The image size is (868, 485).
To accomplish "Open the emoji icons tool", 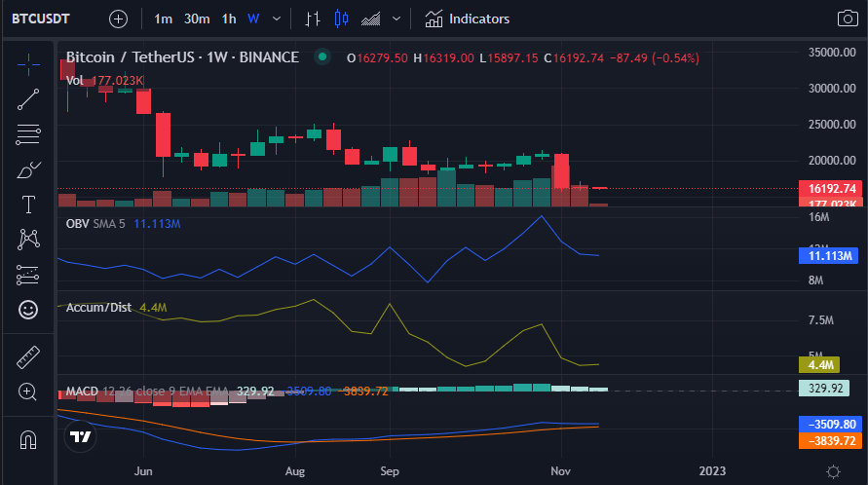I will click(x=28, y=310).
